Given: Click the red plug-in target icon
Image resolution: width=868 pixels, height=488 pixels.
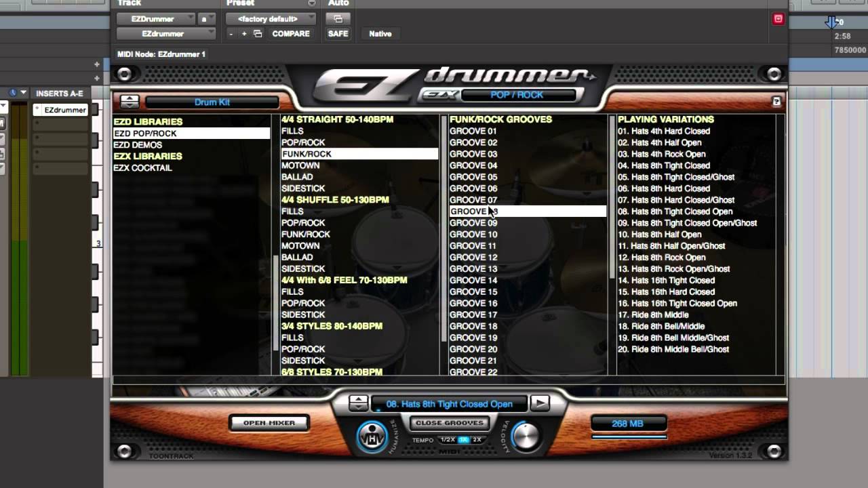Looking at the screenshot, I should click(x=778, y=19).
